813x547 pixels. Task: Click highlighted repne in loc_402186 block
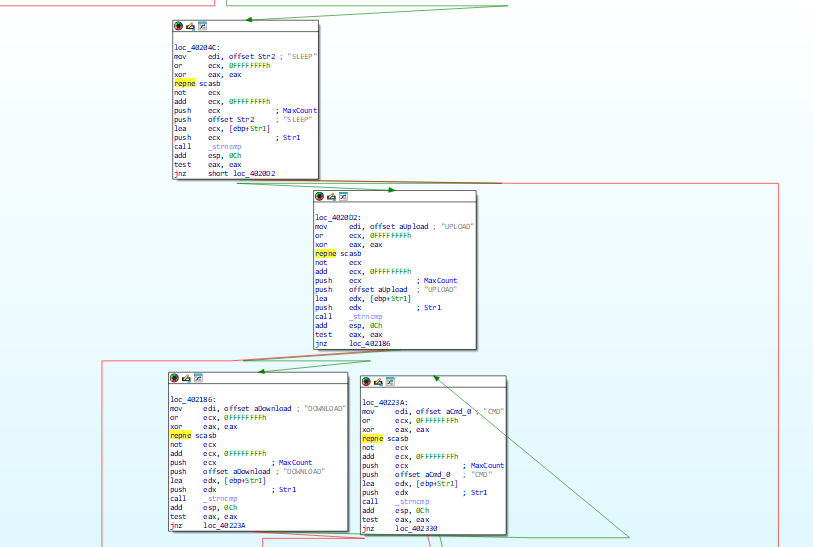click(180, 436)
